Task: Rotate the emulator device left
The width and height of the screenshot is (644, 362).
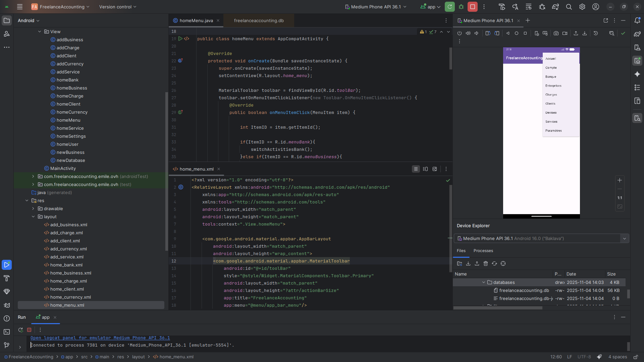Action: click(x=488, y=33)
